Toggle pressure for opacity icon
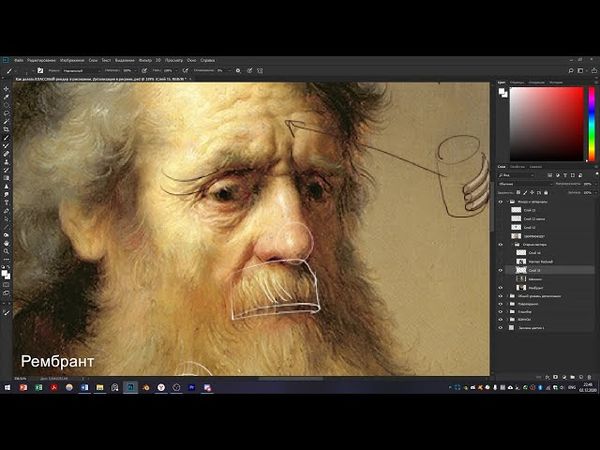This screenshot has height=450, width=600. [144, 71]
